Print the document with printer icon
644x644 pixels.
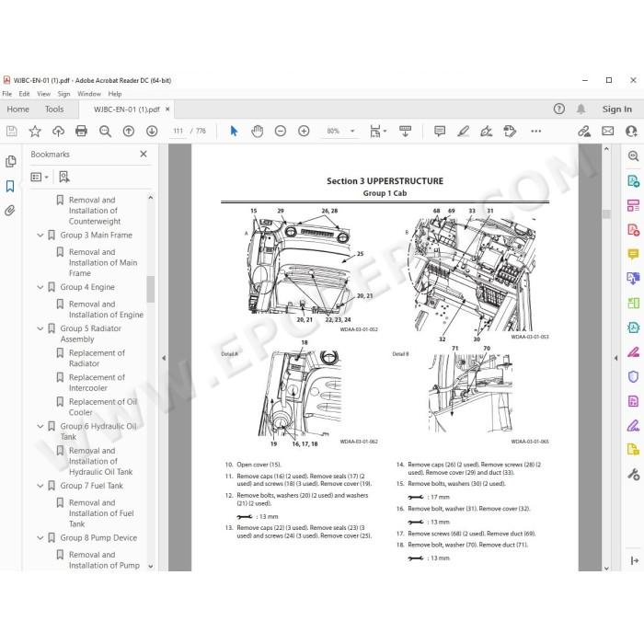point(81,131)
